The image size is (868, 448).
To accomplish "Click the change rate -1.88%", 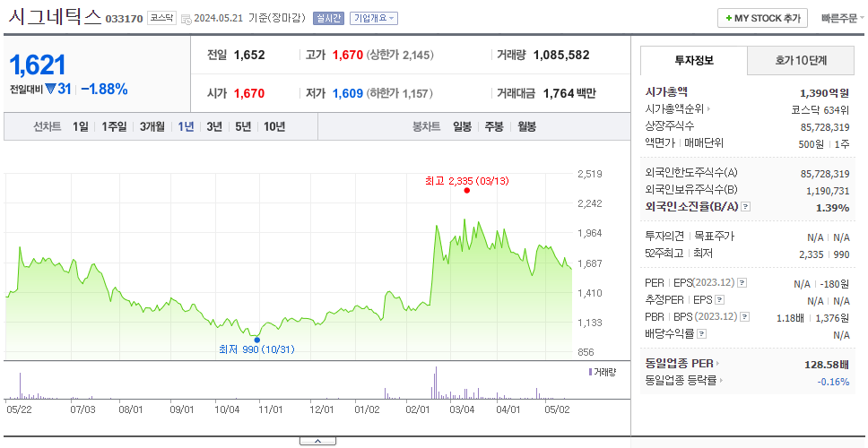I will coord(104,89).
